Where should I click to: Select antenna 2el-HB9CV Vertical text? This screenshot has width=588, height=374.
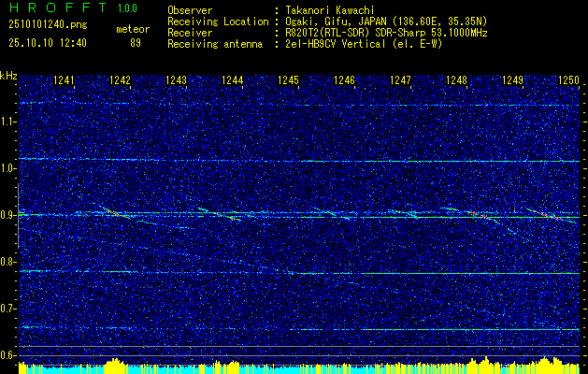364,44
